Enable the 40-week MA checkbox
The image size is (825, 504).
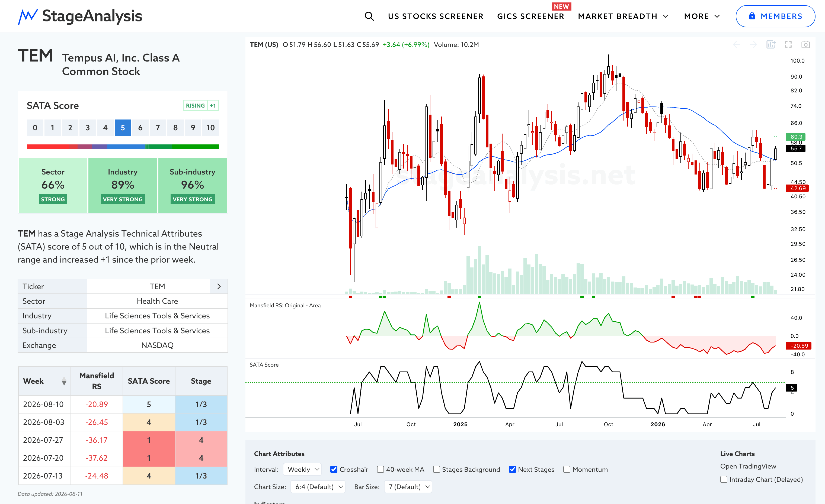[380, 469]
